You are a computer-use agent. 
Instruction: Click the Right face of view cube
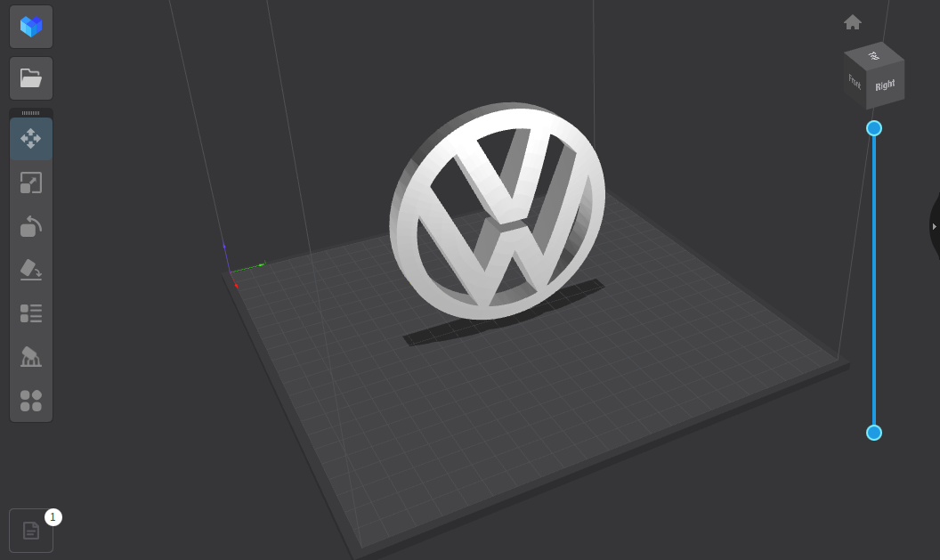(x=886, y=85)
